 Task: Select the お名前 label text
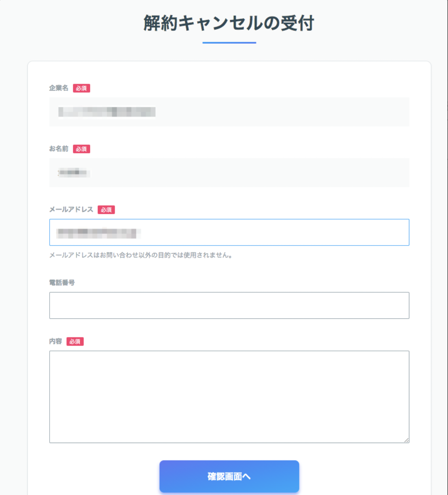pyautogui.click(x=59, y=149)
